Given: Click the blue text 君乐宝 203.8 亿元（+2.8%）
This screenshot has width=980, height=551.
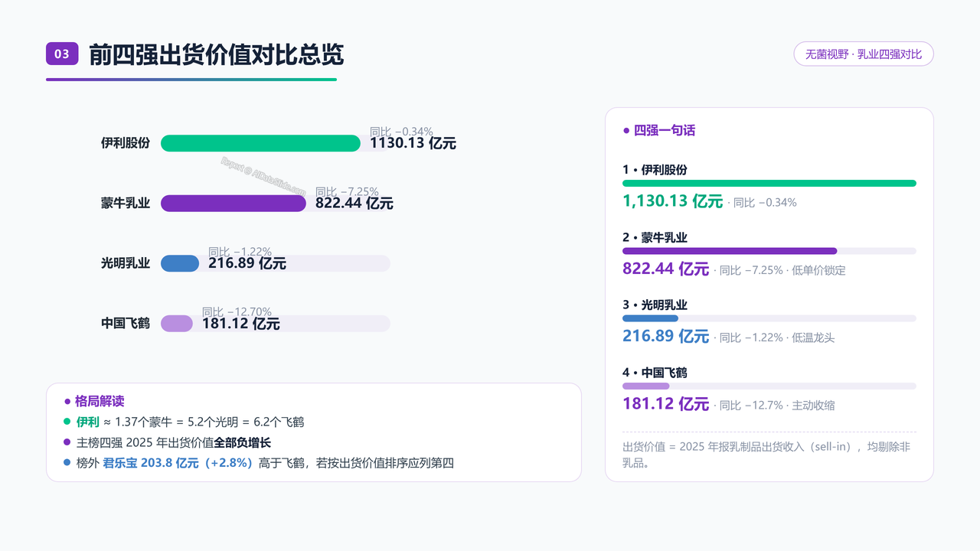Looking at the screenshot, I should [178, 463].
